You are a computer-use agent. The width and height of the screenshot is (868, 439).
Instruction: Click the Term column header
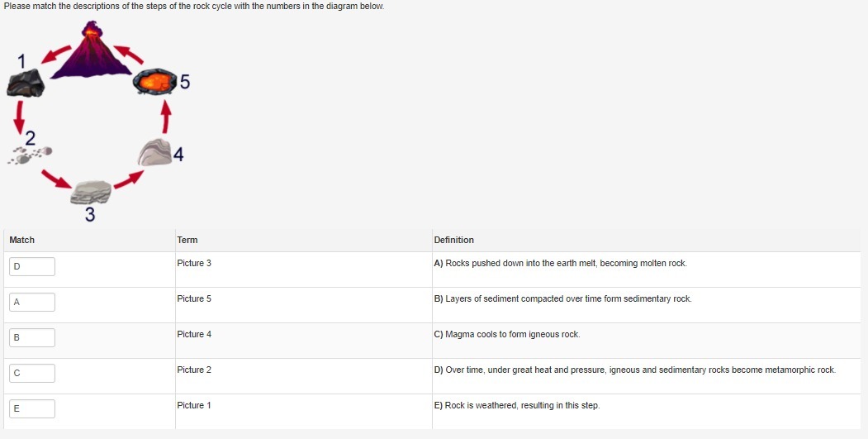tap(187, 240)
